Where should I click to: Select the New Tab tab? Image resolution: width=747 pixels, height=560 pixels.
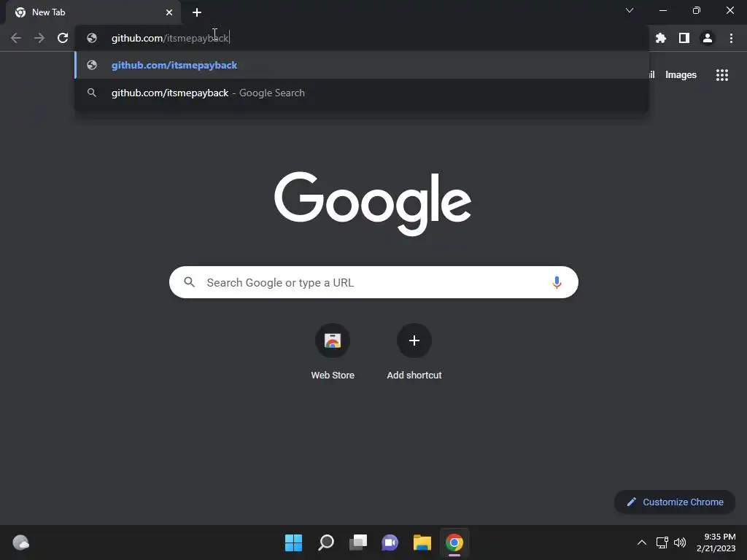pos(94,12)
